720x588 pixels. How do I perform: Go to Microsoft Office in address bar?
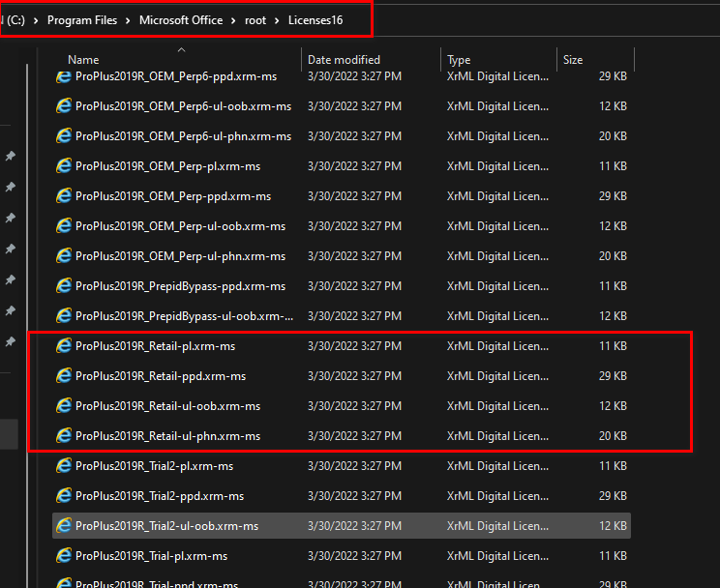[181, 20]
